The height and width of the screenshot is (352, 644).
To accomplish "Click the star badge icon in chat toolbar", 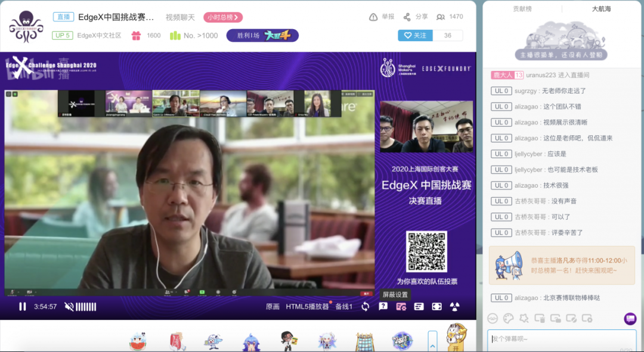I will pyautogui.click(x=524, y=318).
